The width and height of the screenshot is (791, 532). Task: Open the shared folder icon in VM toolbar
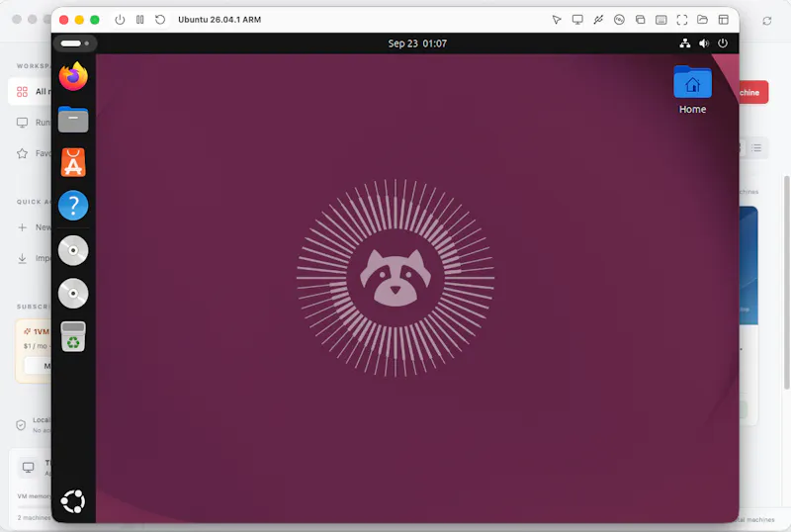click(702, 20)
